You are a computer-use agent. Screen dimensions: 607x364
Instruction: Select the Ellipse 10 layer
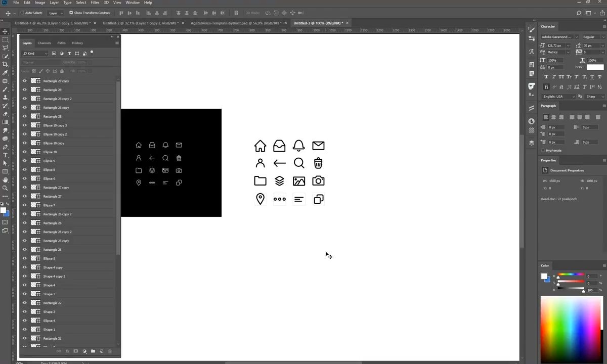(67, 152)
